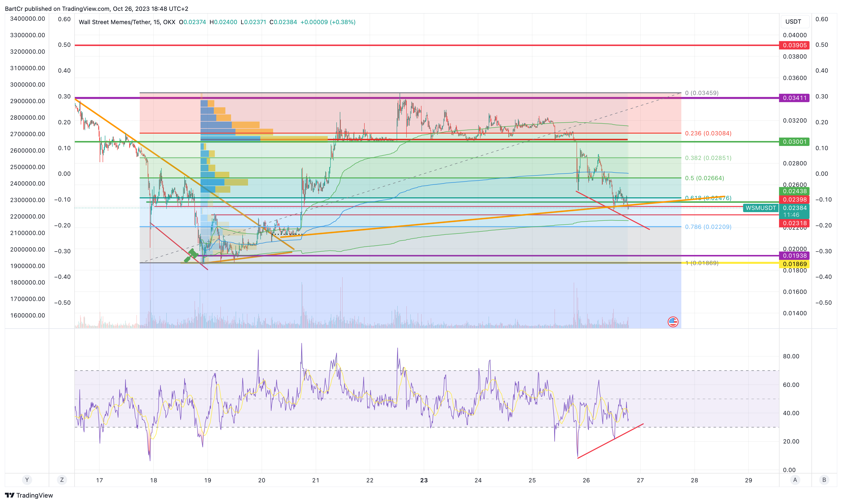Screen dimensions: 842x504
Task: Click the high value H0.02400 in header
Action: tap(223, 22)
